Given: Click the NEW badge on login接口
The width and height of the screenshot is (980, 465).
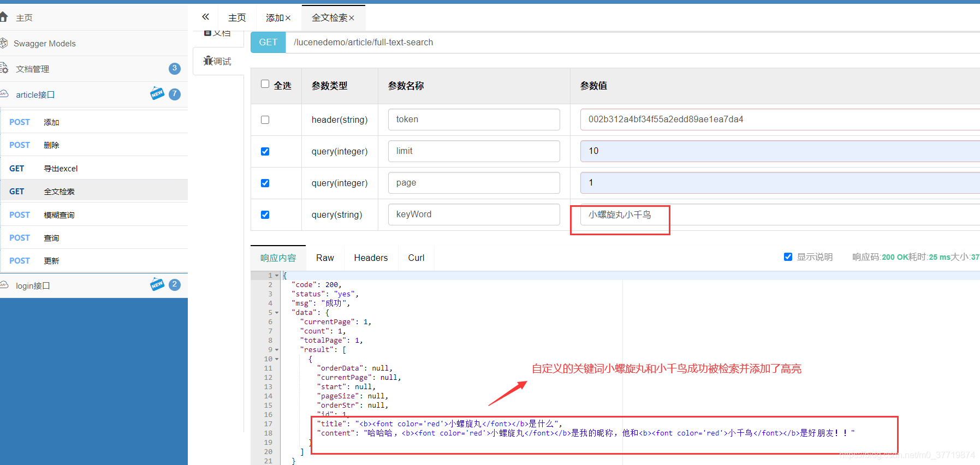Looking at the screenshot, I should point(157,284).
